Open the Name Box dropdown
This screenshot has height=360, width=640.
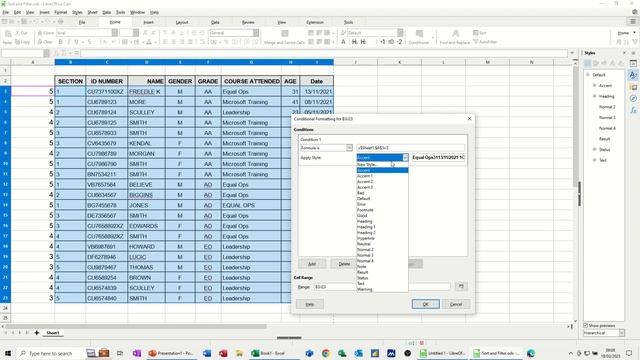point(47,53)
